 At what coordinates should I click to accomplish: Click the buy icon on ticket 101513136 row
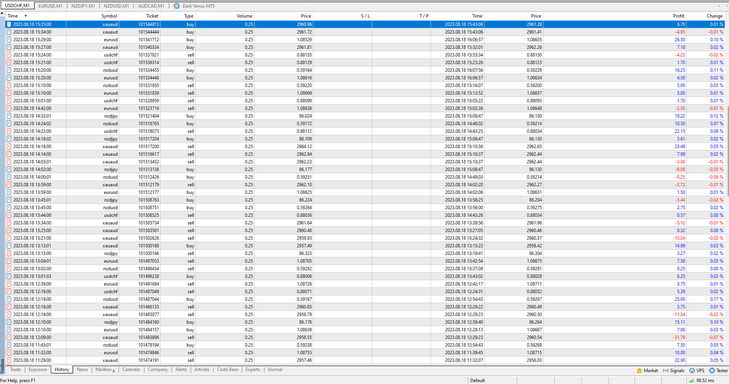(x=9, y=169)
